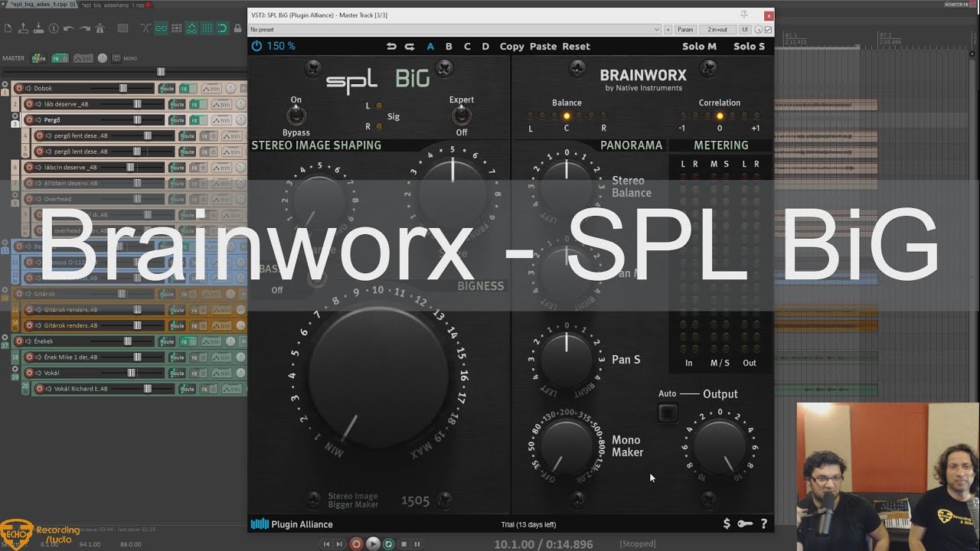980x551 pixels.
Task: Click the New project icon in REAPER toolbar
Action: click(x=8, y=28)
